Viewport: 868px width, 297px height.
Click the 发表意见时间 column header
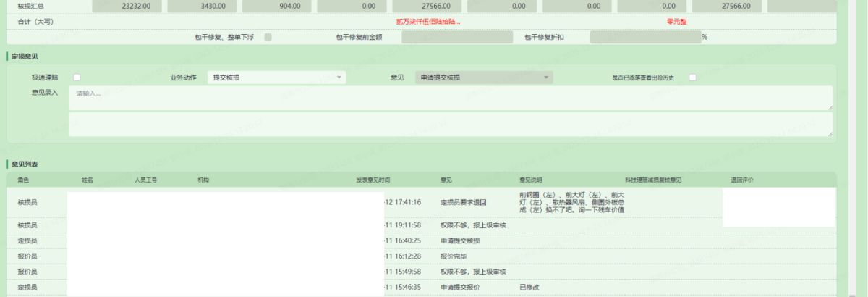pyautogui.click(x=373, y=180)
